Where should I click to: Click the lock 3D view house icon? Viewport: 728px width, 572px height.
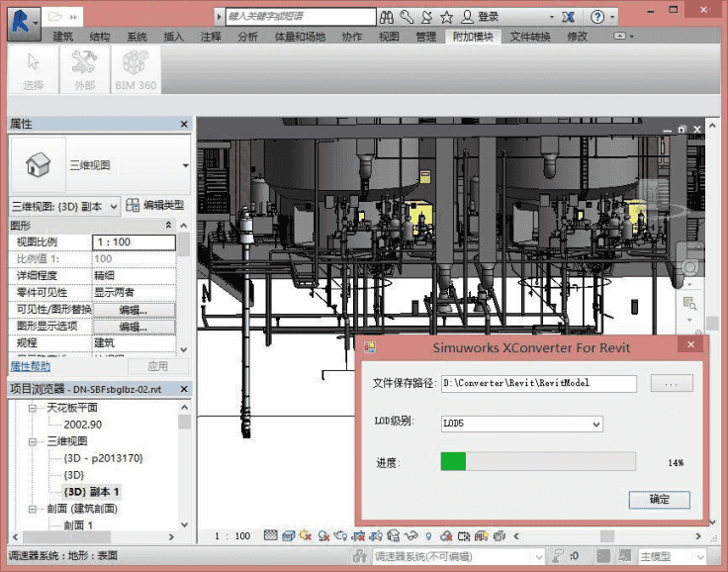(394, 535)
